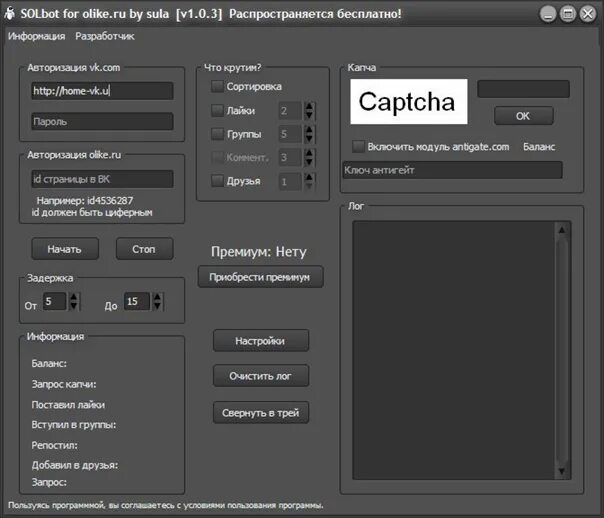Click the Запрос капчи: info line
604x518 pixels.
(x=64, y=384)
